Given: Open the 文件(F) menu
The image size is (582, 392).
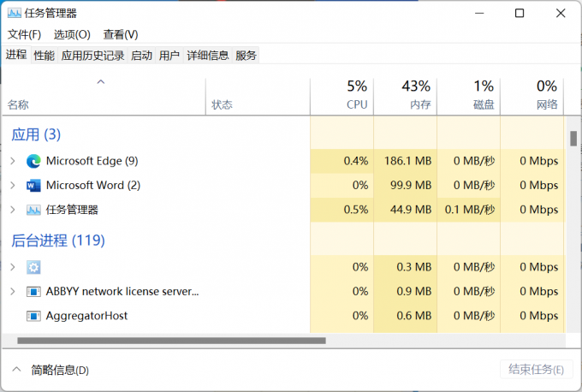Looking at the screenshot, I should coord(24,34).
